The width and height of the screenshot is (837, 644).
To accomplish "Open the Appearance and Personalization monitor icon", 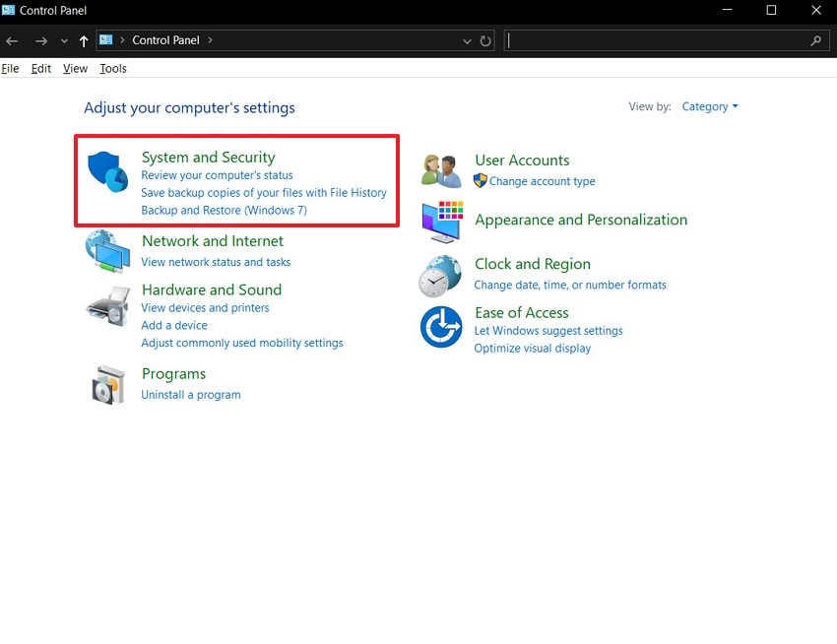I will click(441, 222).
